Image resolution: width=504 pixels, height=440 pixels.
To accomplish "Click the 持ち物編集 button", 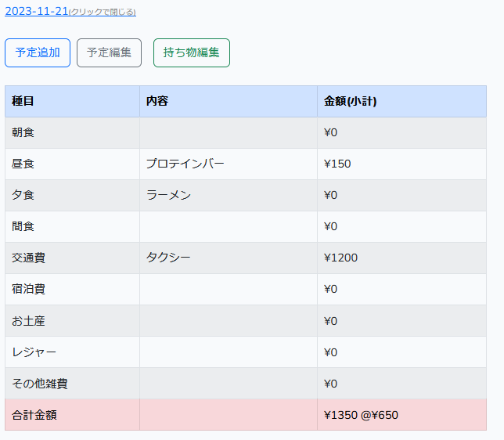I will [191, 52].
